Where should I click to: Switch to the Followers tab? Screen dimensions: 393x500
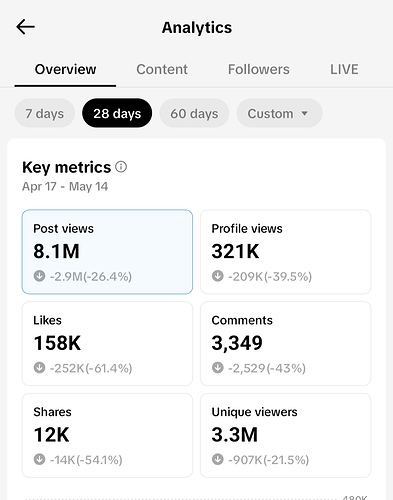pos(259,69)
